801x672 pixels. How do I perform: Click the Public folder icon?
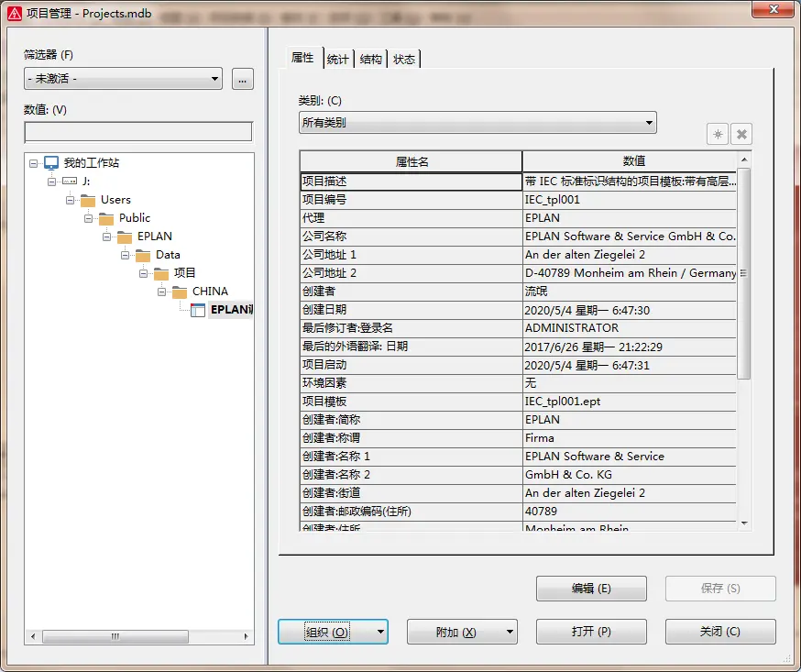click(x=106, y=218)
